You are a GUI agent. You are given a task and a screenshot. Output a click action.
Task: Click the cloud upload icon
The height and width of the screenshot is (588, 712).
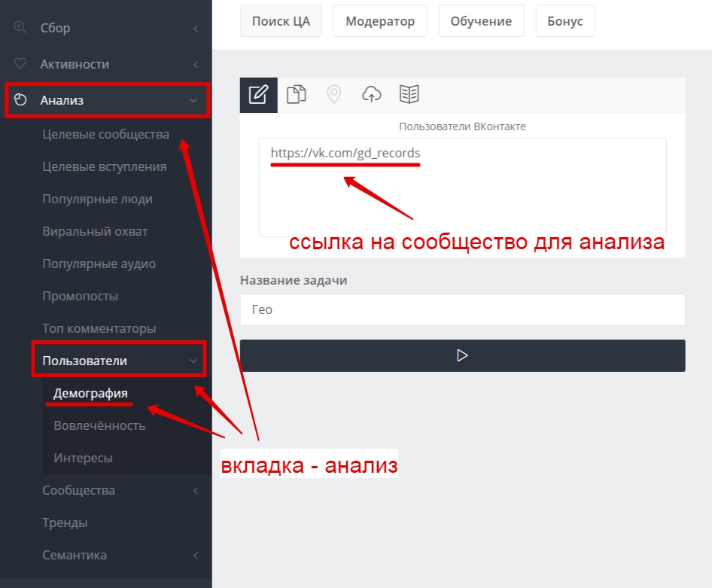pos(372,94)
